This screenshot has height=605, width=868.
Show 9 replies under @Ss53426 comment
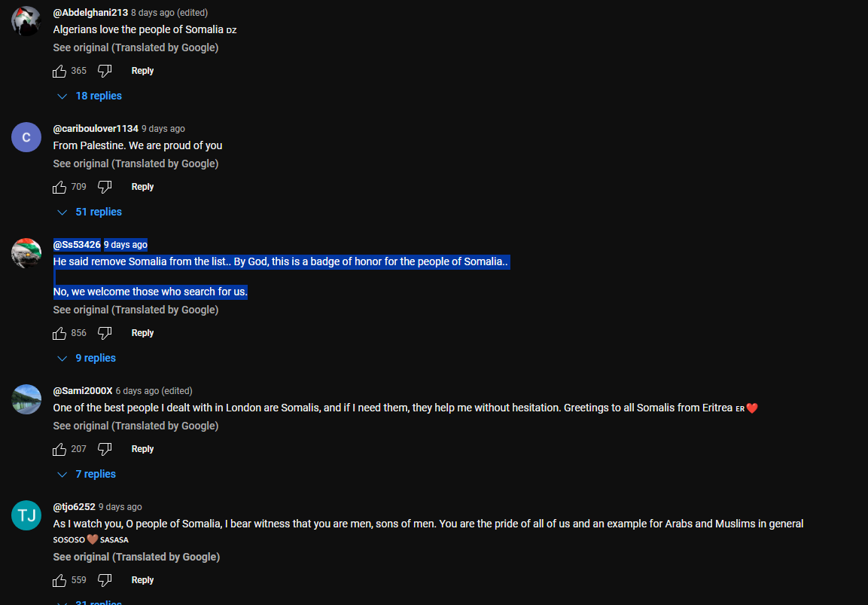coord(87,359)
